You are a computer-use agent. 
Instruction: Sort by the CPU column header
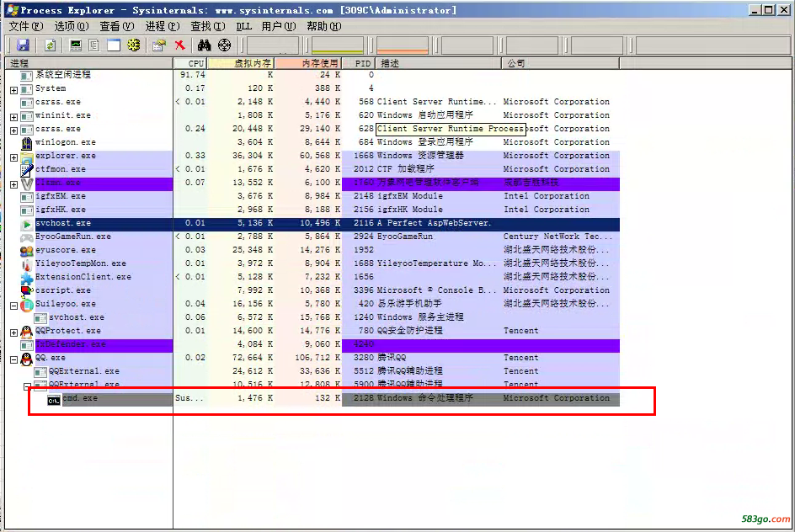point(189,63)
